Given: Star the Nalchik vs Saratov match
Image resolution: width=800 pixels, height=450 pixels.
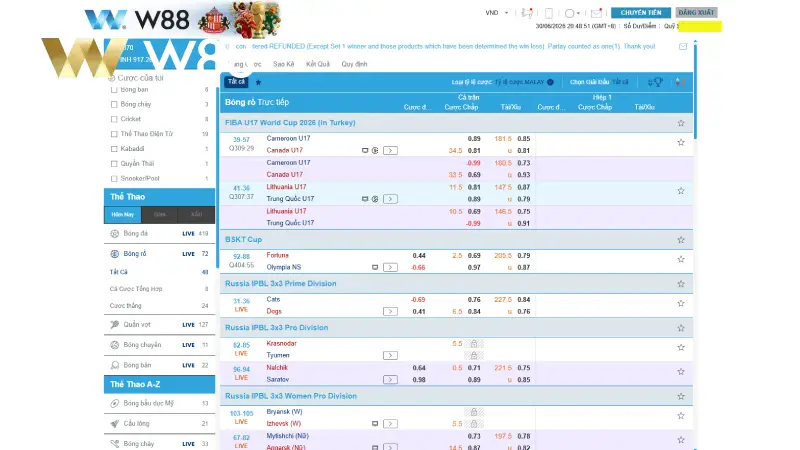Looking at the screenshot, I should (681, 371).
